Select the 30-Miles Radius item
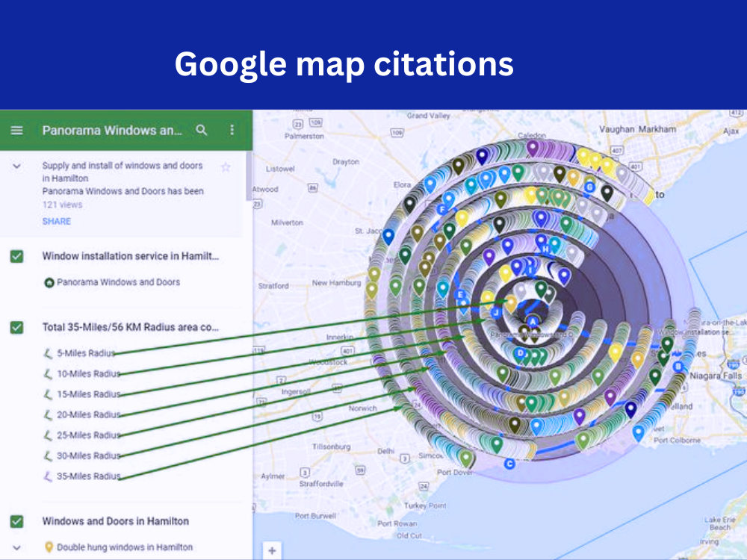Image resolution: width=747 pixels, height=560 pixels. tap(89, 455)
